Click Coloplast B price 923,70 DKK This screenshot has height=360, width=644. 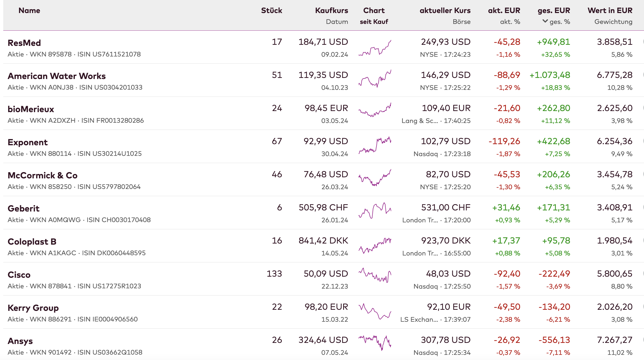(x=446, y=241)
